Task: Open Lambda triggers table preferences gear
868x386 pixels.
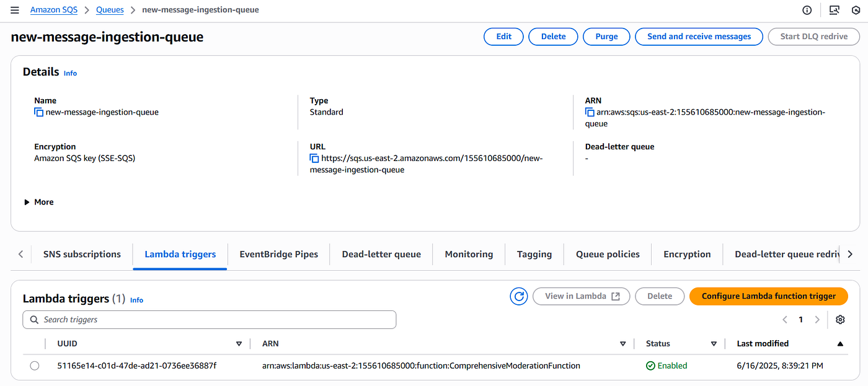Action: [x=840, y=320]
